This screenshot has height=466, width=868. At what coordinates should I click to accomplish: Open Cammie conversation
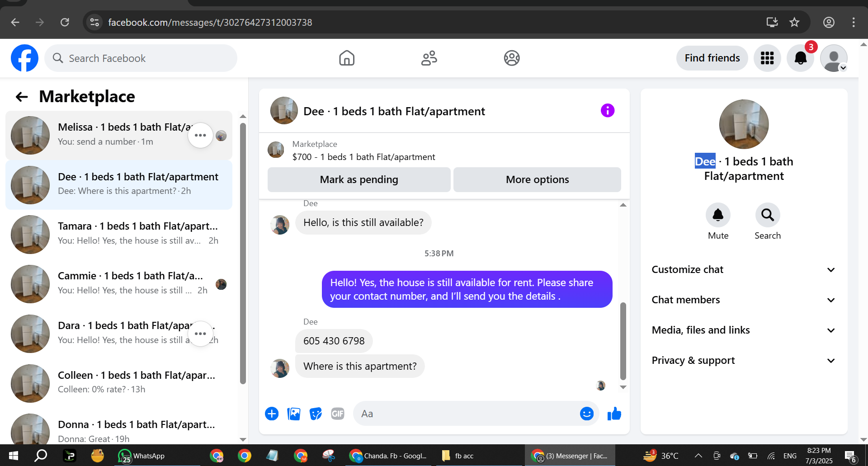(x=118, y=284)
